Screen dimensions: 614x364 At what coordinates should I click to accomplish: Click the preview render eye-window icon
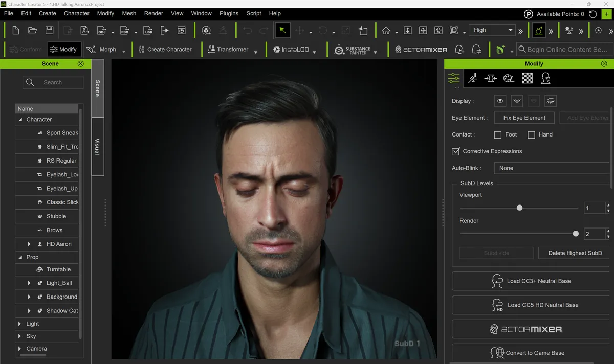(x=182, y=30)
